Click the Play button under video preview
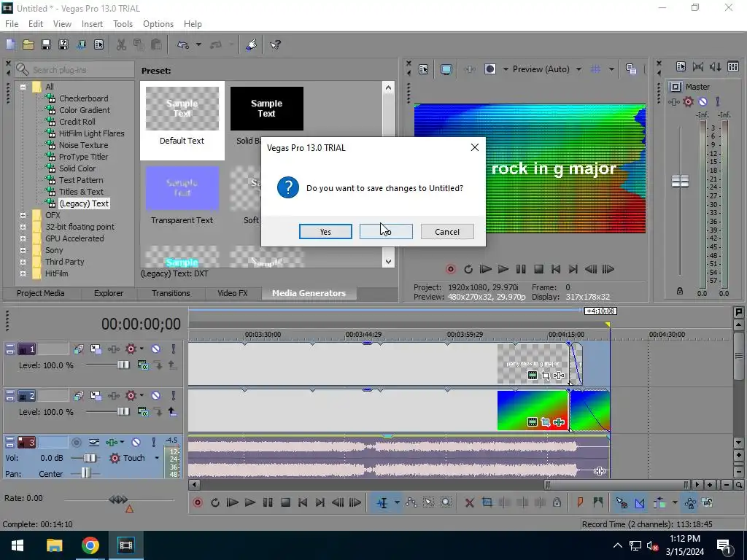The image size is (747, 560). pos(503,270)
